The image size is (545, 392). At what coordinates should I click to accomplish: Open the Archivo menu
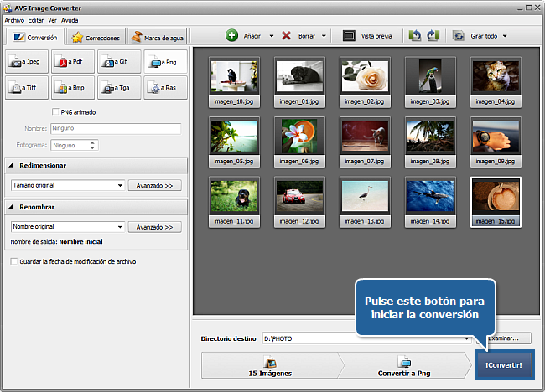[14, 18]
